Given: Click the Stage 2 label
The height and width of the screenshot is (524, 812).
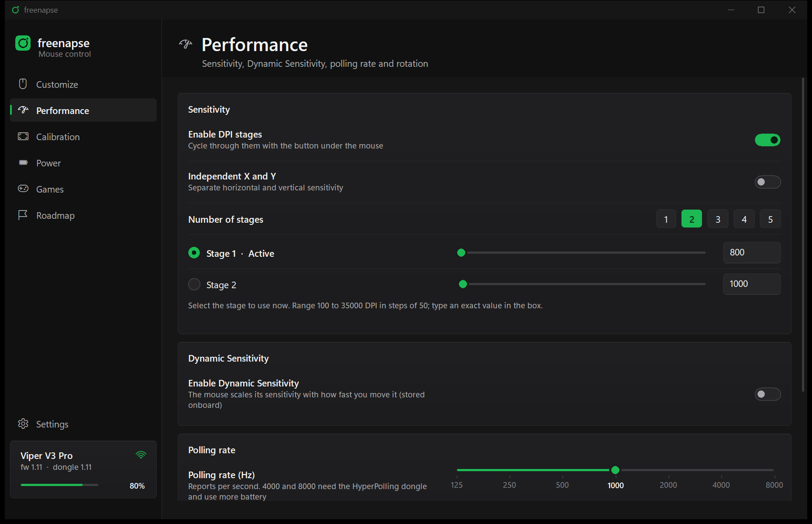Looking at the screenshot, I should pos(221,285).
